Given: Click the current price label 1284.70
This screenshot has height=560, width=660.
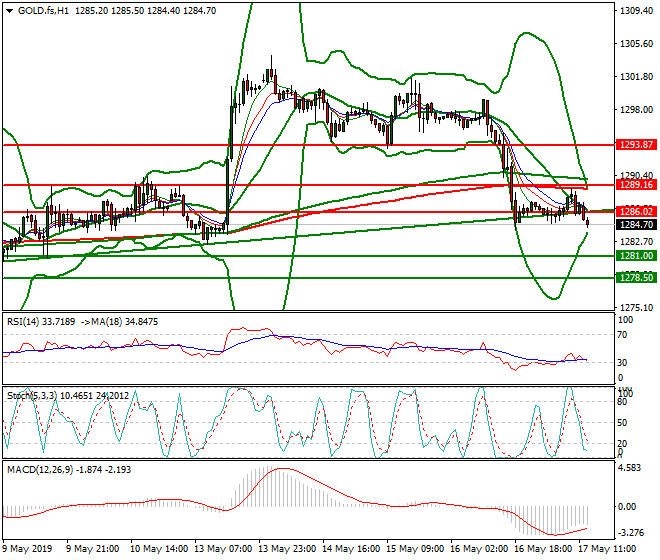Looking at the screenshot, I should pyautogui.click(x=636, y=224).
